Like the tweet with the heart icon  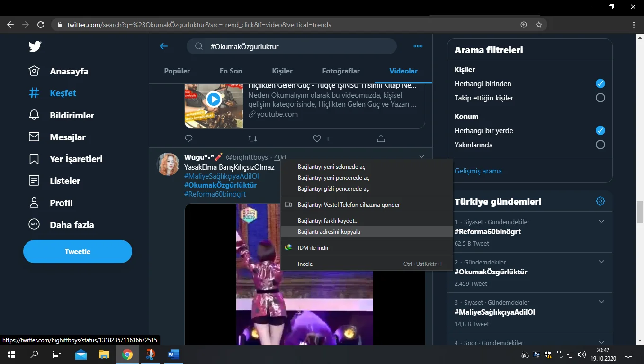point(317,138)
